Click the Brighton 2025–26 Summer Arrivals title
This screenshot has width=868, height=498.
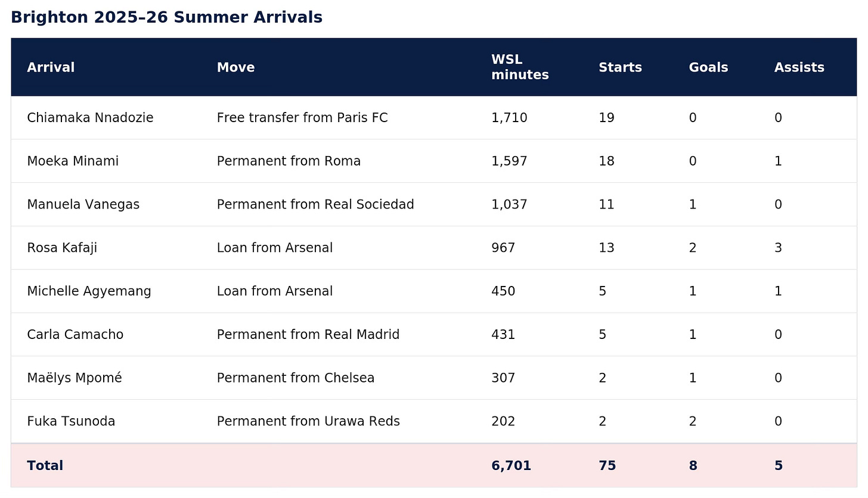[x=166, y=17]
